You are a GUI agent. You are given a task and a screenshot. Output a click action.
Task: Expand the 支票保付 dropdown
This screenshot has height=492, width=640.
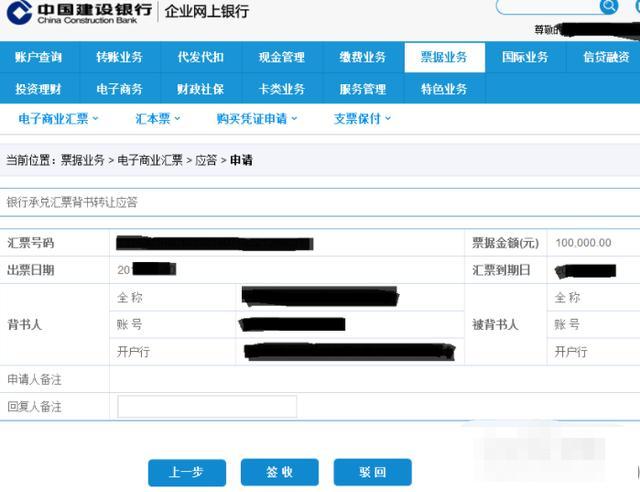(362, 118)
